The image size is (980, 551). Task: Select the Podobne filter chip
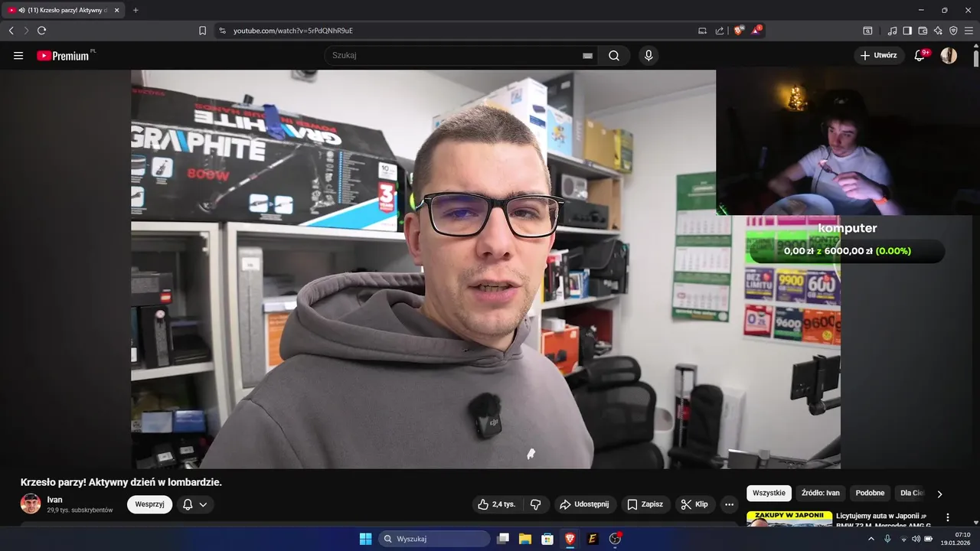coord(870,494)
